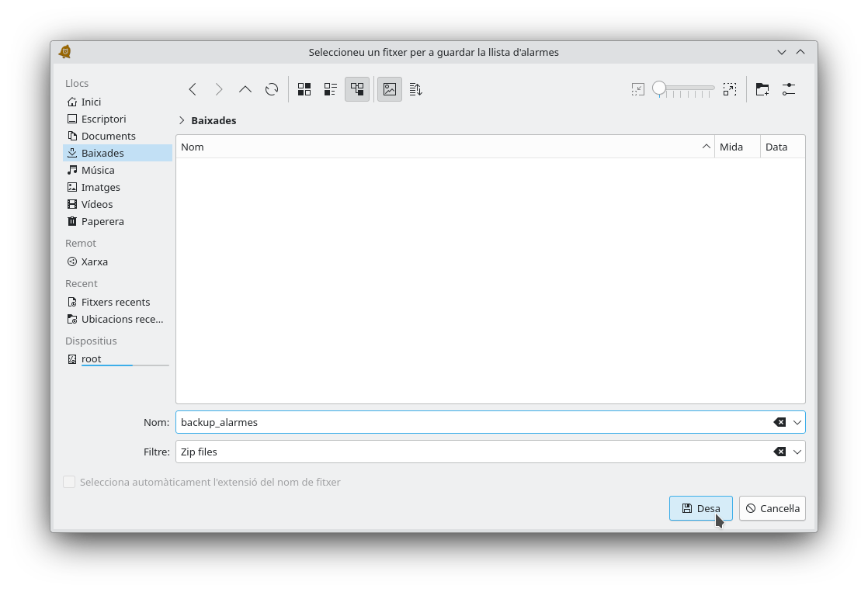Toggle the detailed tree view mode
868x592 pixels.
(x=357, y=89)
